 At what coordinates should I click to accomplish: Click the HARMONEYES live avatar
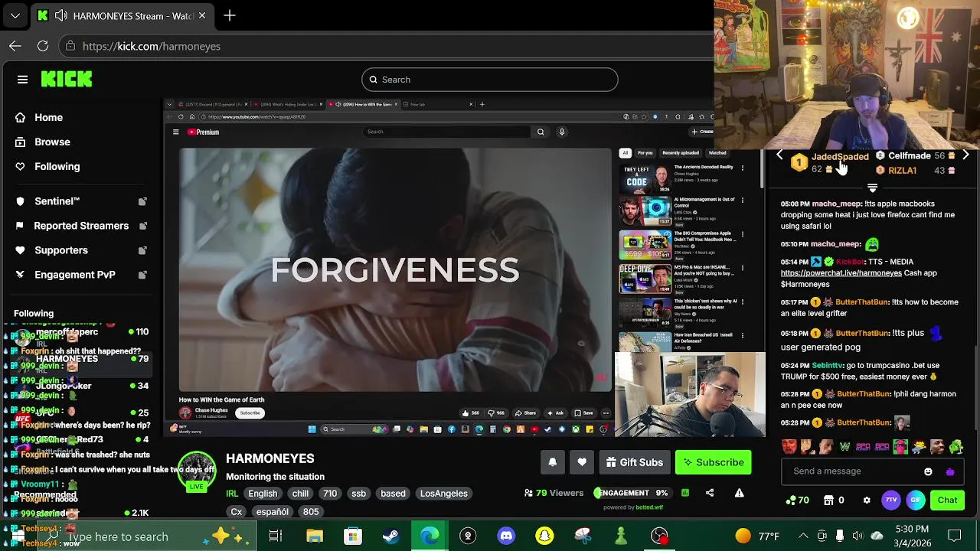coord(197,472)
